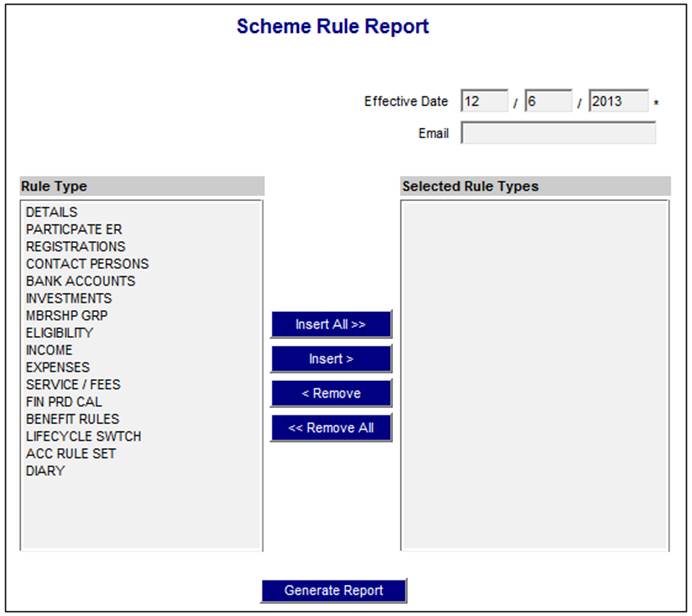
Task: Choose ELIGIBILITY from Rule Type list
Action: (59, 333)
